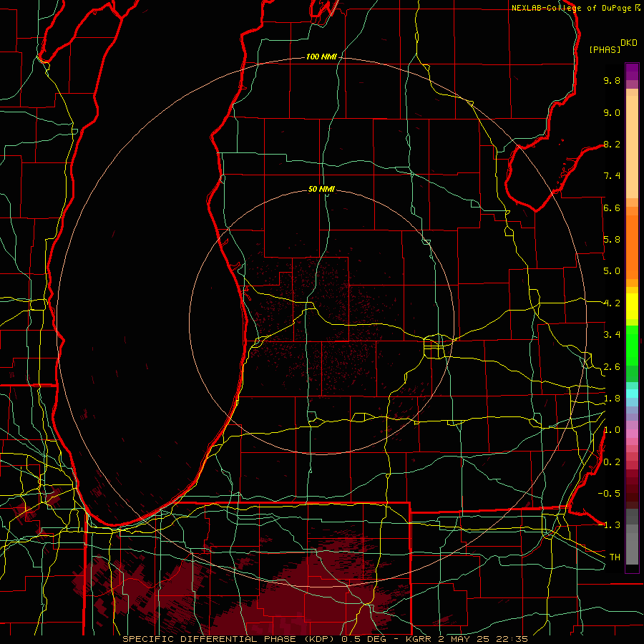Click the 8.2 scale value
Screen dimensions: 644x644
(612, 144)
